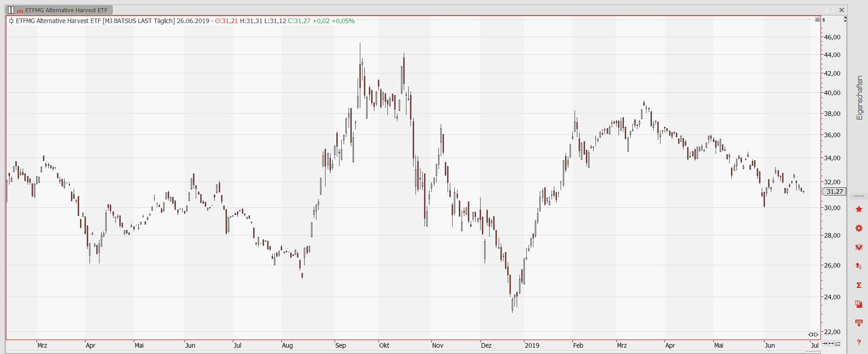Click the time axis zoom slider handle
The image size is (868, 354).
(x=813, y=335)
